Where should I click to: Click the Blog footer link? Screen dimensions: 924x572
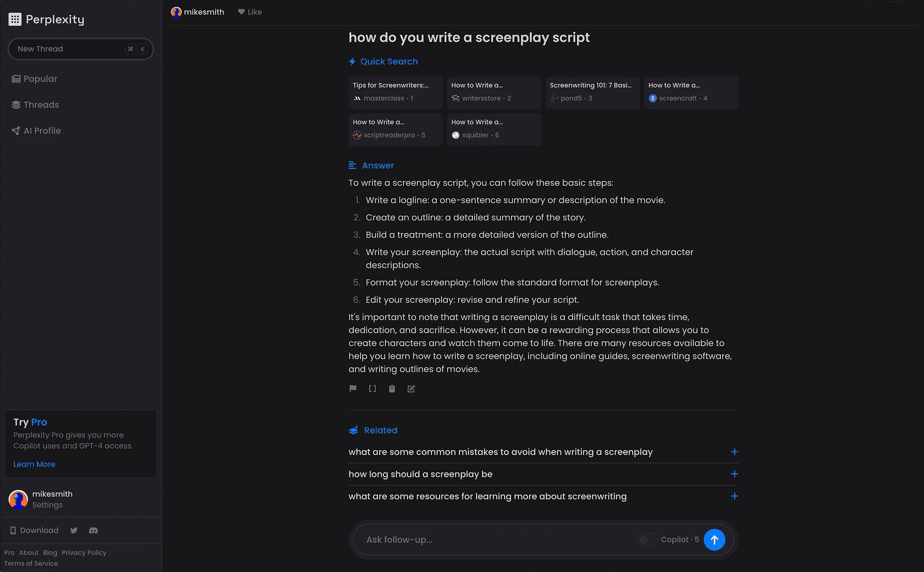point(50,553)
